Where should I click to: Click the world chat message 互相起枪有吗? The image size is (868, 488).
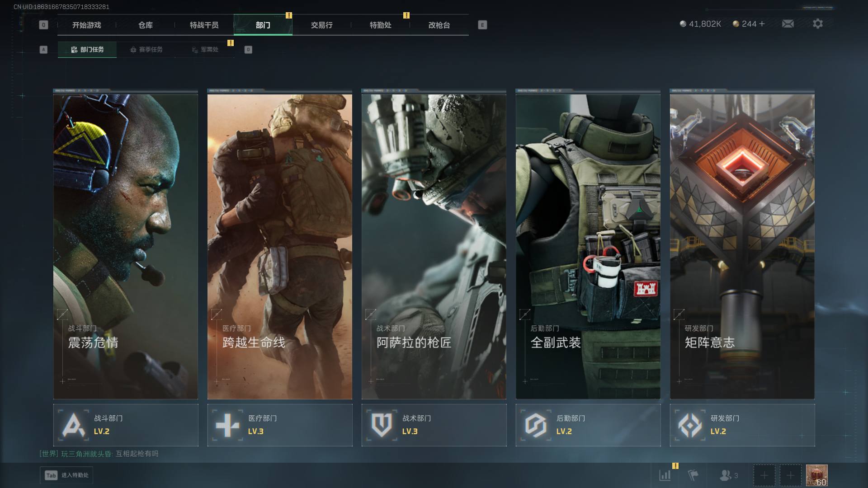point(137,454)
